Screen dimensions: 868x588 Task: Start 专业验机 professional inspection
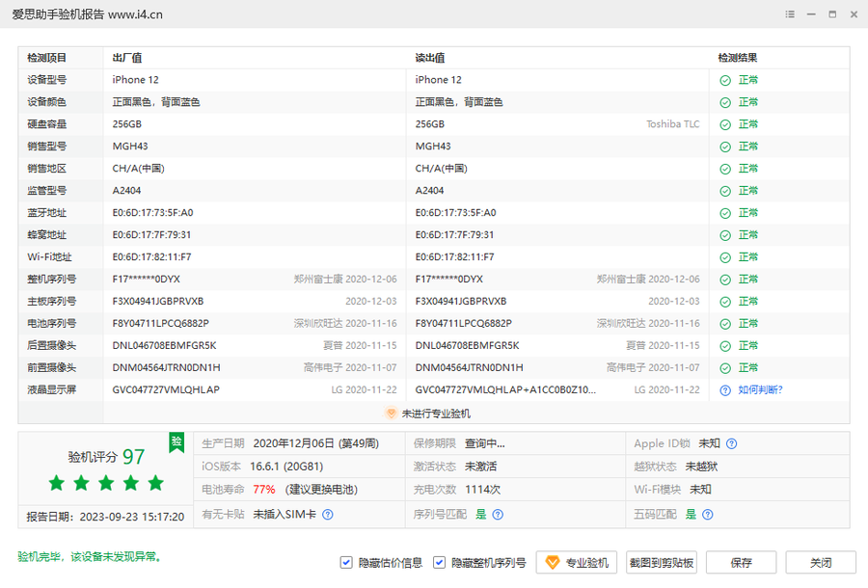click(577, 563)
